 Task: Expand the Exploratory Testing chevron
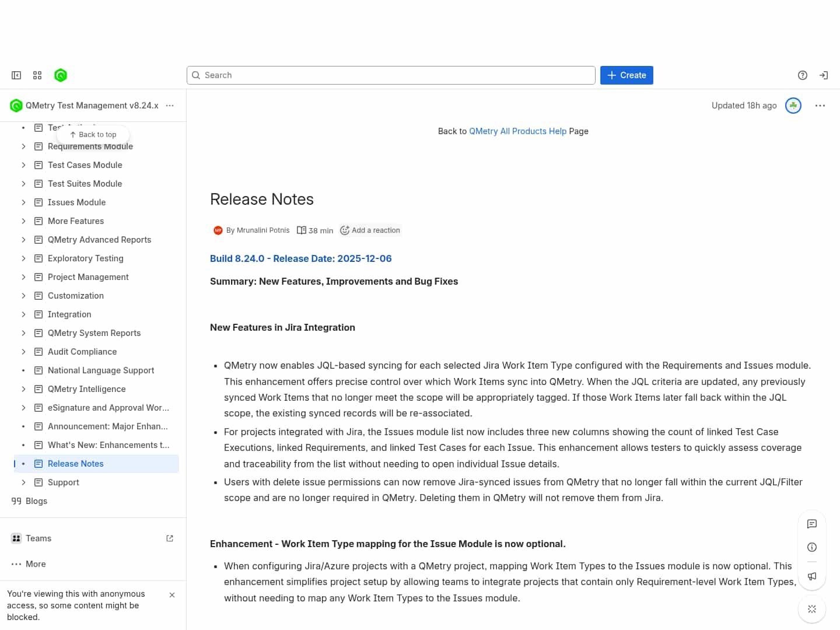23,258
